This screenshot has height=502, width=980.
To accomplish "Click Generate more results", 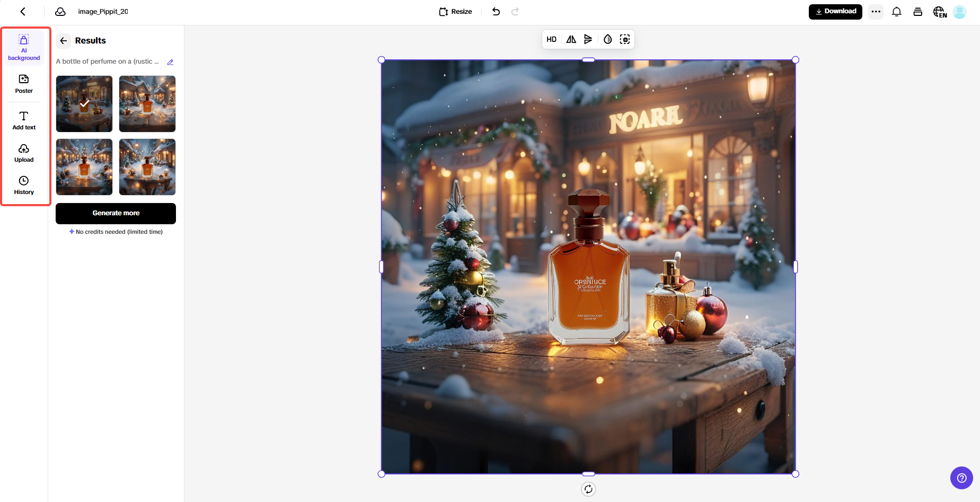I will (x=116, y=213).
